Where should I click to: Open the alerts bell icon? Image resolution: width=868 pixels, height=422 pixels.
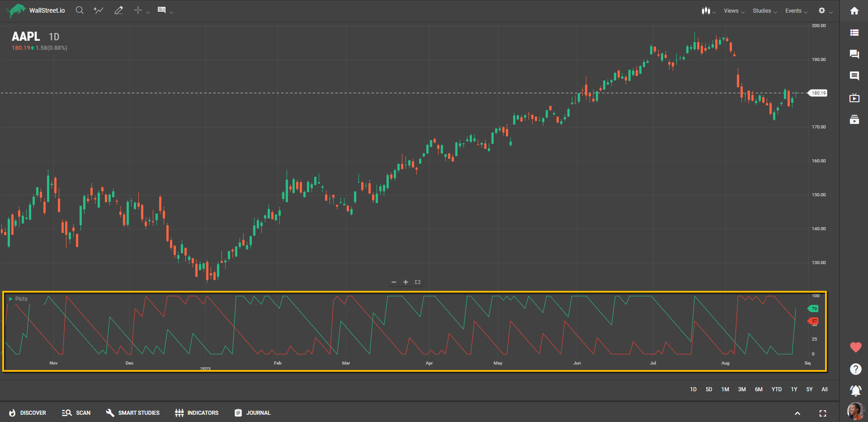click(x=855, y=390)
